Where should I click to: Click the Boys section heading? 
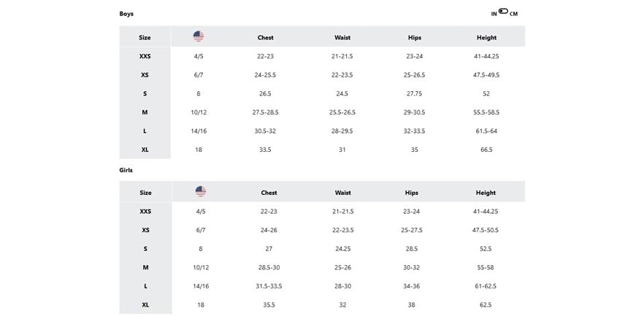point(126,14)
